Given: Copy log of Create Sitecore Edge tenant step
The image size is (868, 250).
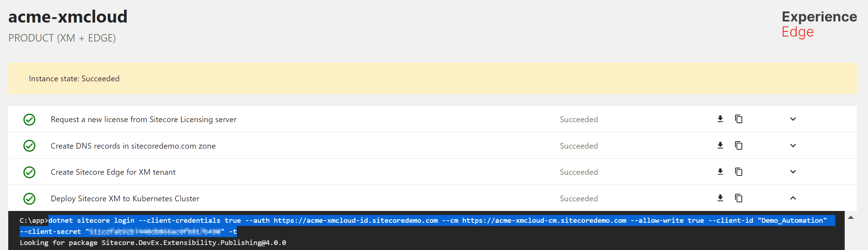Looking at the screenshot, I should pos(739,172).
